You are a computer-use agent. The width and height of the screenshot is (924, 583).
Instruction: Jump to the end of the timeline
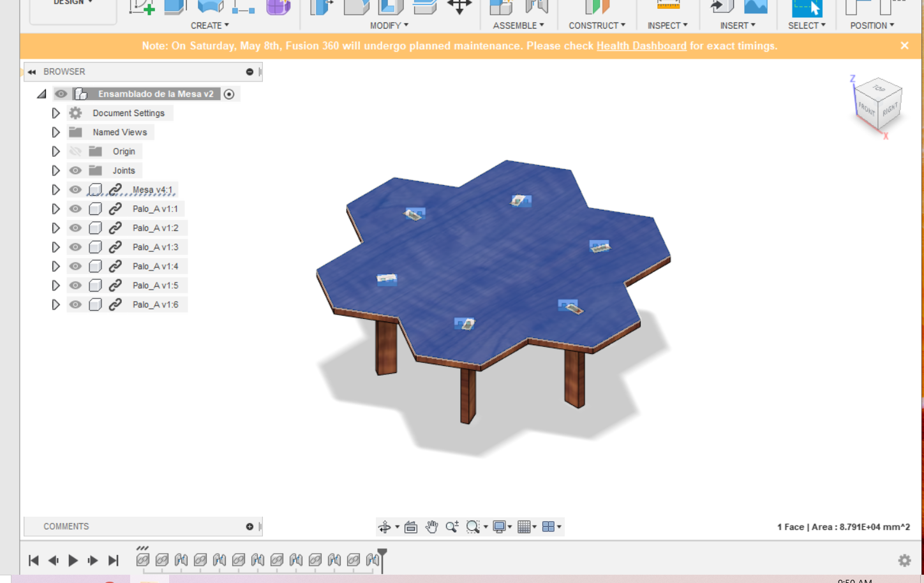tap(113, 561)
